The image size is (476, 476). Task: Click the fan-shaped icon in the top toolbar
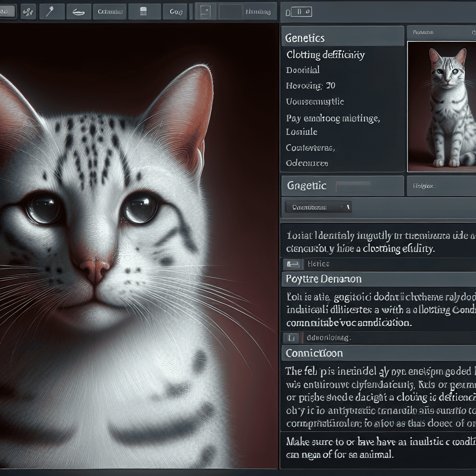[28, 12]
